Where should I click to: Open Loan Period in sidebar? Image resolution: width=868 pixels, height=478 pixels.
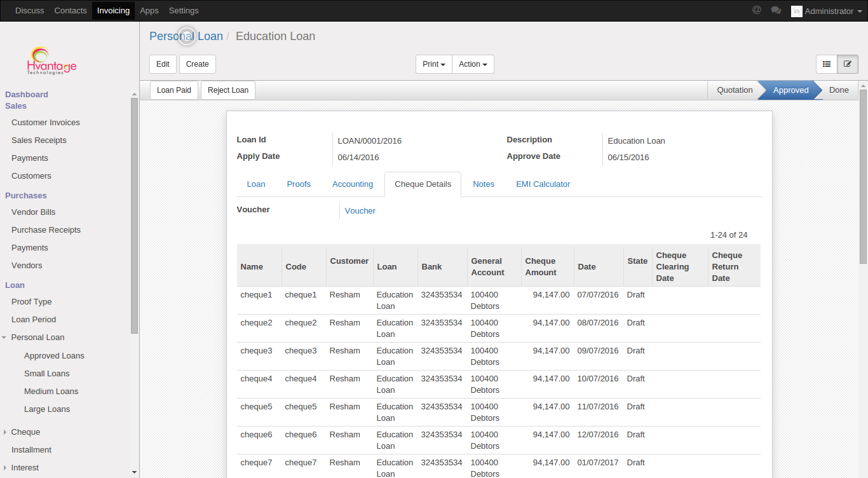pyautogui.click(x=34, y=320)
